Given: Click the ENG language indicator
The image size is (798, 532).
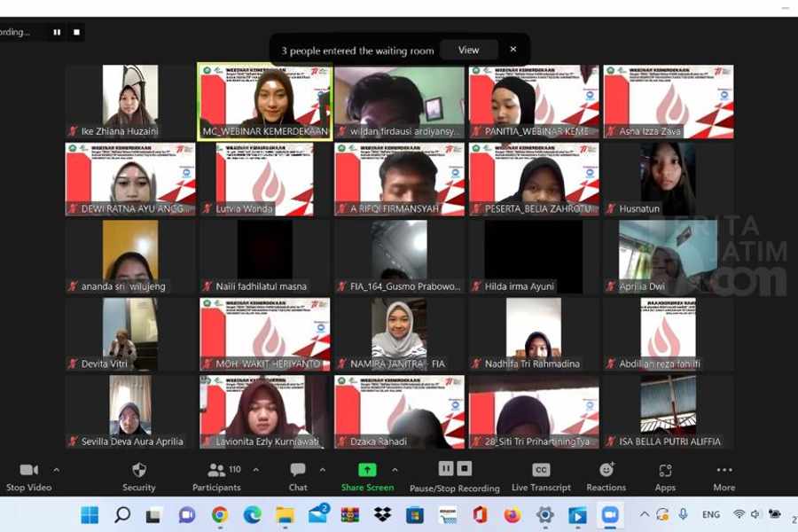Looking at the screenshot, I should click(x=711, y=514).
